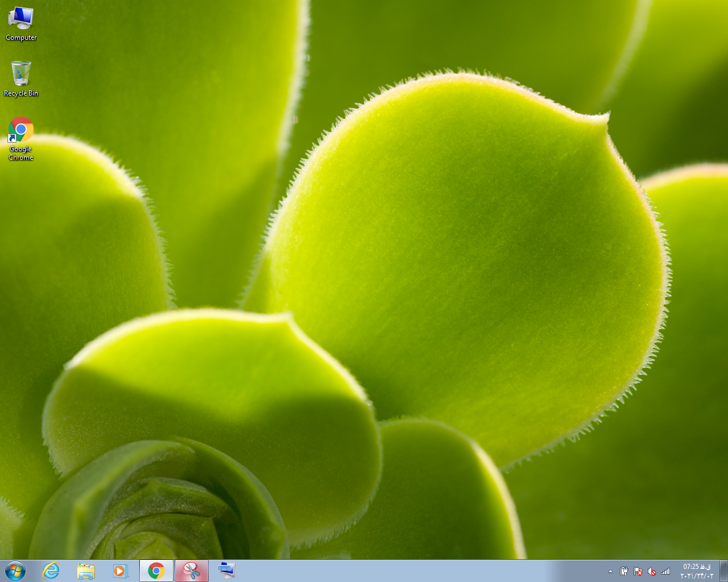
Task: Show hidden tray icons arrow
Action: pos(610,571)
